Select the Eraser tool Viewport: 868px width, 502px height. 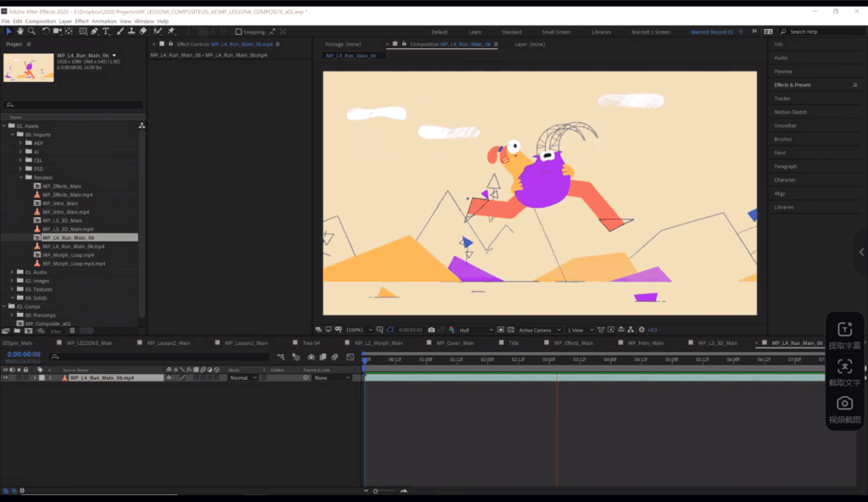pyautogui.click(x=142, y=31)
